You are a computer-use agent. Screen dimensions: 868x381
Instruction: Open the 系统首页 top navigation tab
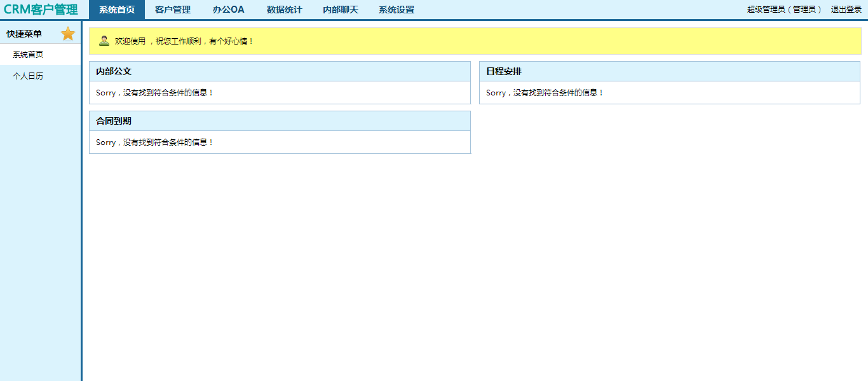pyautogui.click(x=117, y=10)
